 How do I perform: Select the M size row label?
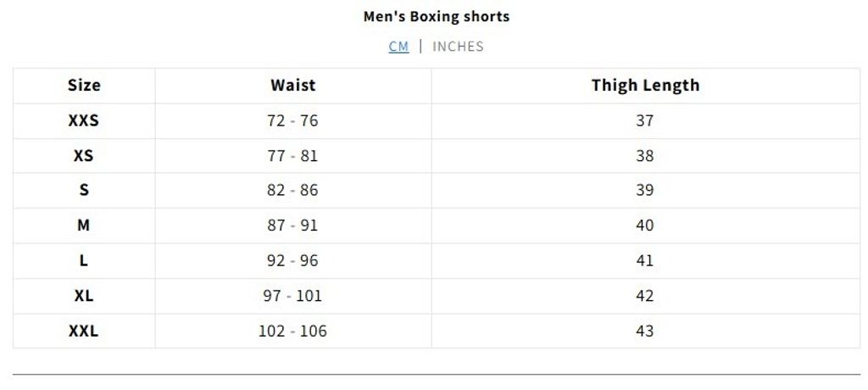tap(84, 226)
